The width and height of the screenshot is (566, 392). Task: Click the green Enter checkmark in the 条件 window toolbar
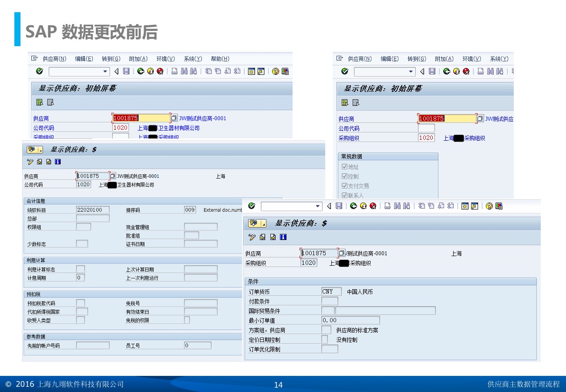[x=252, y=206]
